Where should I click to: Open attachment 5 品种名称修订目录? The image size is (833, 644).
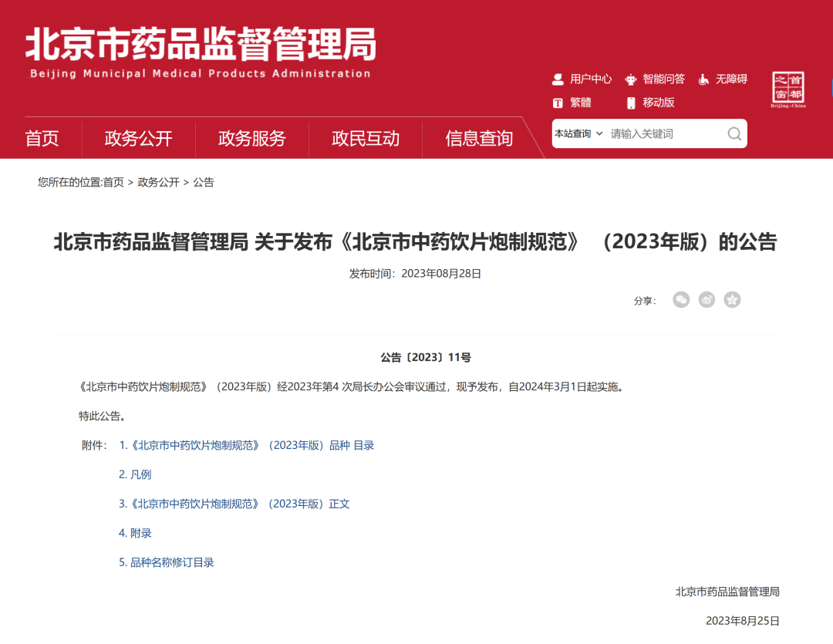[x=167, y=562]
